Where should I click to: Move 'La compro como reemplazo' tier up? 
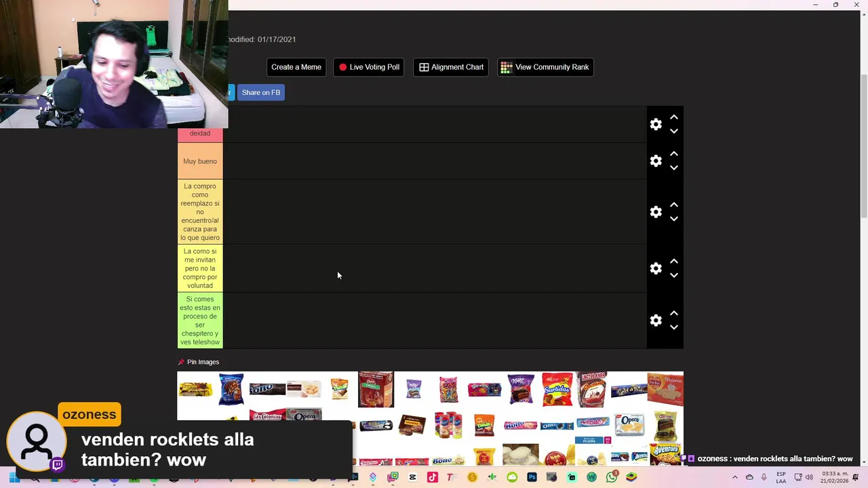[x=674, y=205]
